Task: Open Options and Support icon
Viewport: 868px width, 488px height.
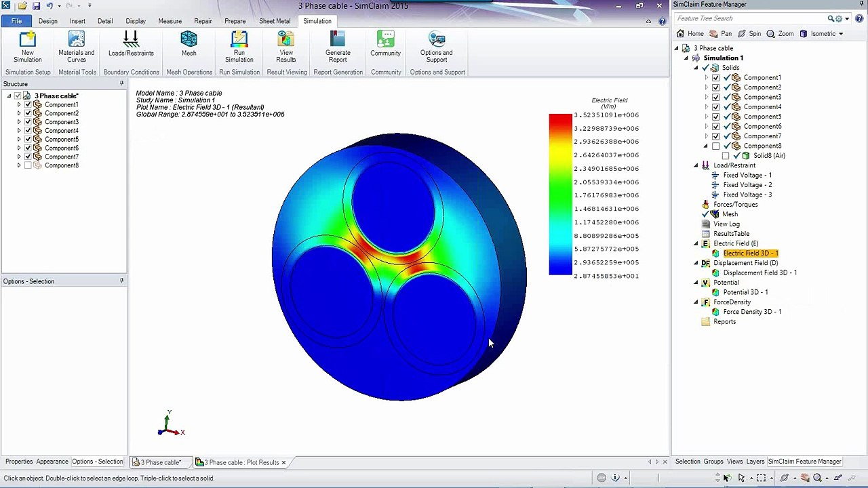Action: pyautogui.click(x=437, y=39)
